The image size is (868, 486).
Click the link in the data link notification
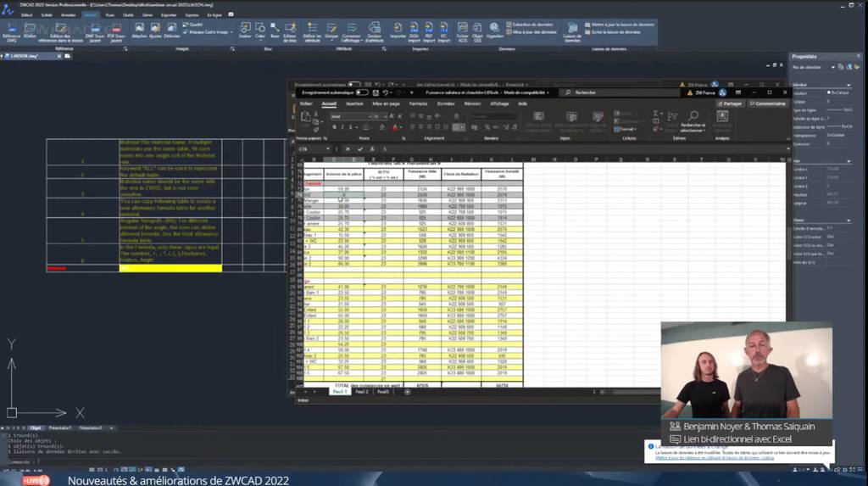pyautogui.click(x=715, y=458)
